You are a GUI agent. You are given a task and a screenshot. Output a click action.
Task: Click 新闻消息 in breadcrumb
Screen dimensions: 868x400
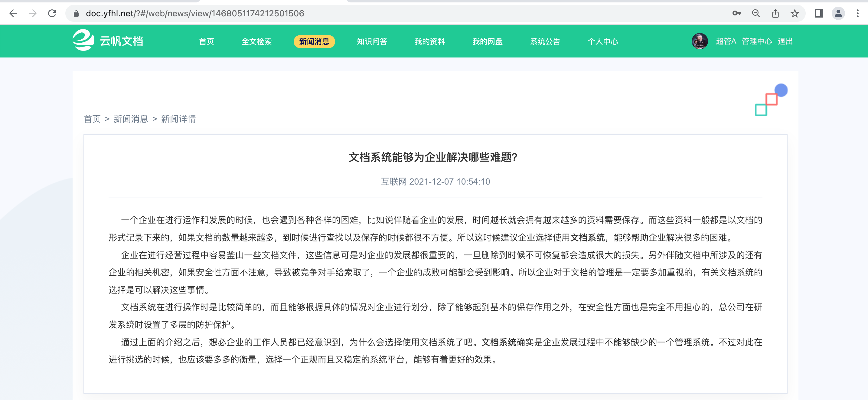131,119
